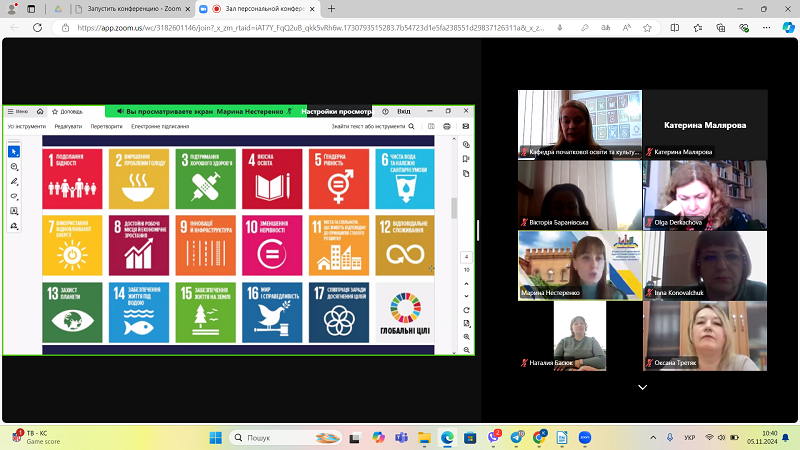Select Olga Derkachova video tile
The image size is (800, 450).
pyautogui.click(x=705, y=195)
